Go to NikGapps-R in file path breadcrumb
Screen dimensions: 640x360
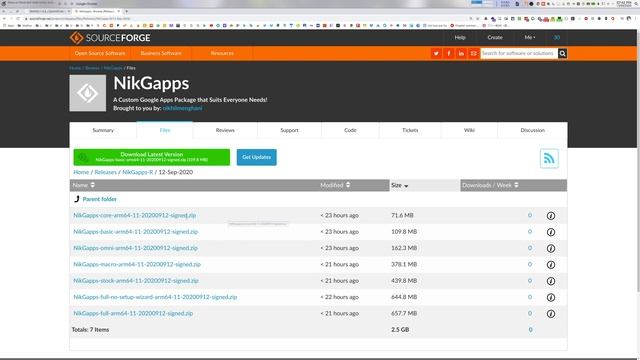138,172
